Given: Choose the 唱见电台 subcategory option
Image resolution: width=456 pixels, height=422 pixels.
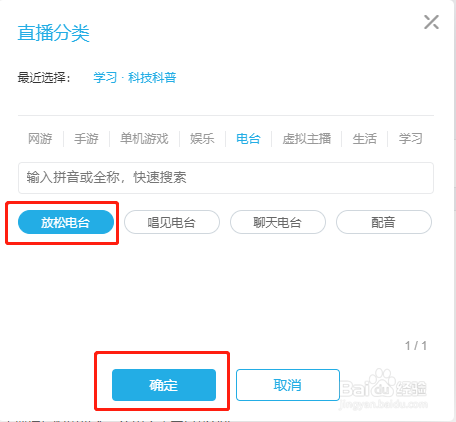Looking at the screenshot, I should click(x=172, y=222).
